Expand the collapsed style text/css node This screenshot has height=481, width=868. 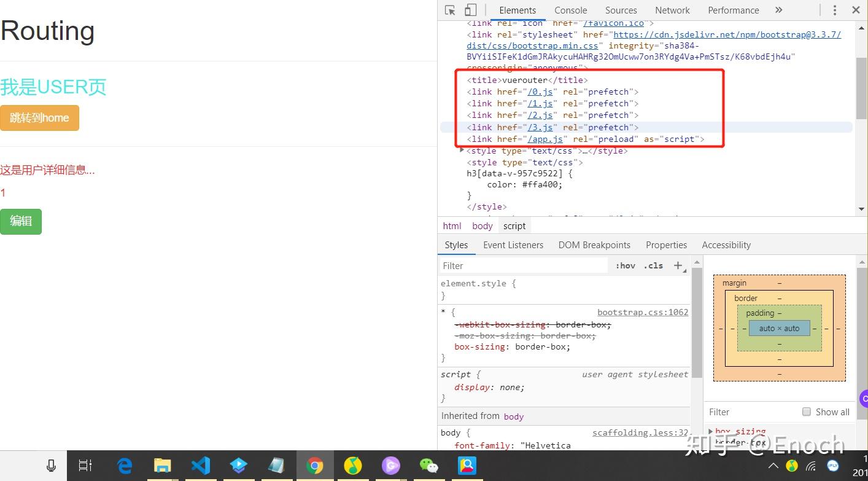point(462,151)
